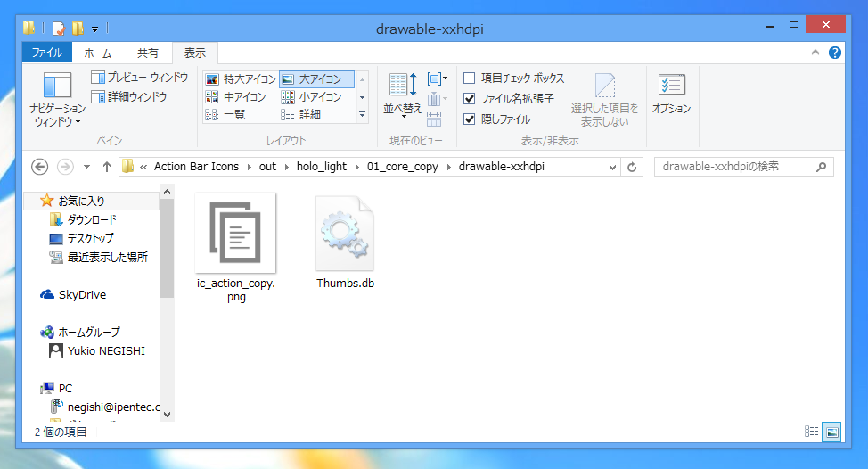Open the Navigation pane dropdown button
Screen dimensions: 868x469
click(57, 100)
